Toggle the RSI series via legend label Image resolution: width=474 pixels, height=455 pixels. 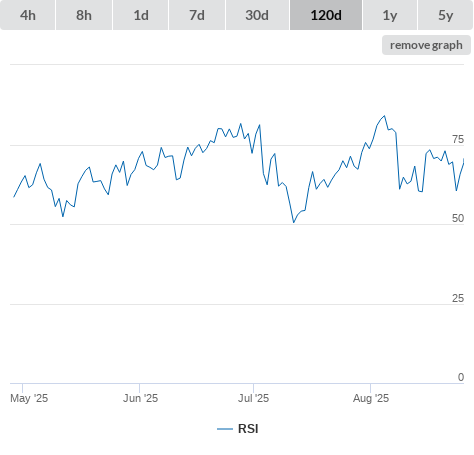pos(248,429)
